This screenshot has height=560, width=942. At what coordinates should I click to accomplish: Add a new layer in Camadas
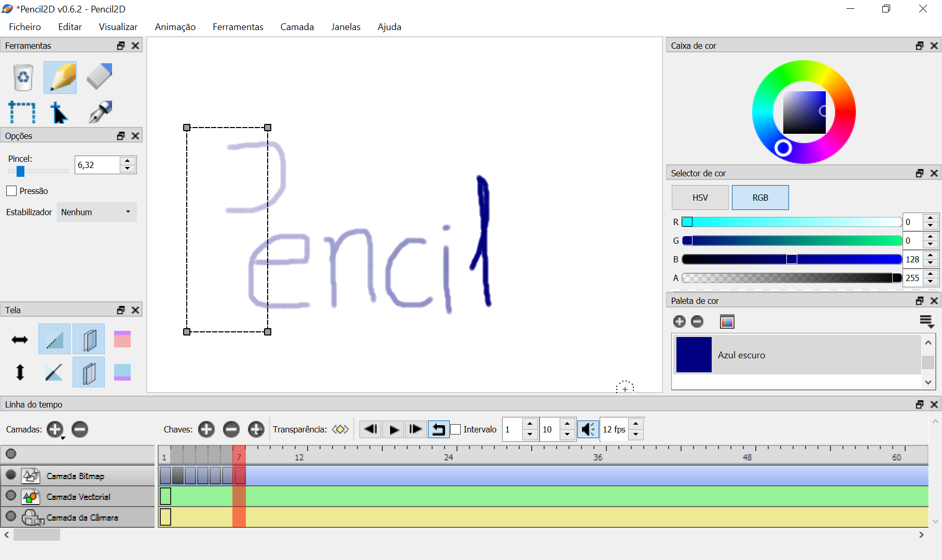click(x=55, y=429)
